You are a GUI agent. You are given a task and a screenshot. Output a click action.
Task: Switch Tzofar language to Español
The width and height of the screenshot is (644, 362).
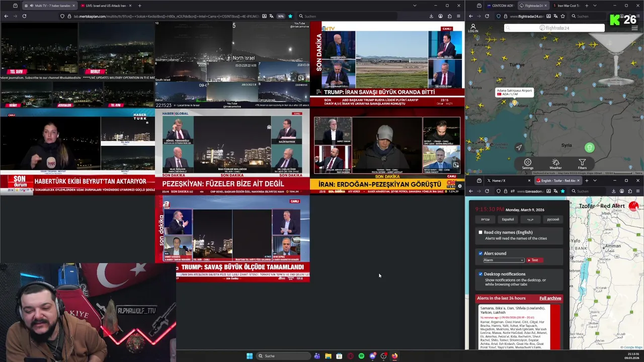508,219
